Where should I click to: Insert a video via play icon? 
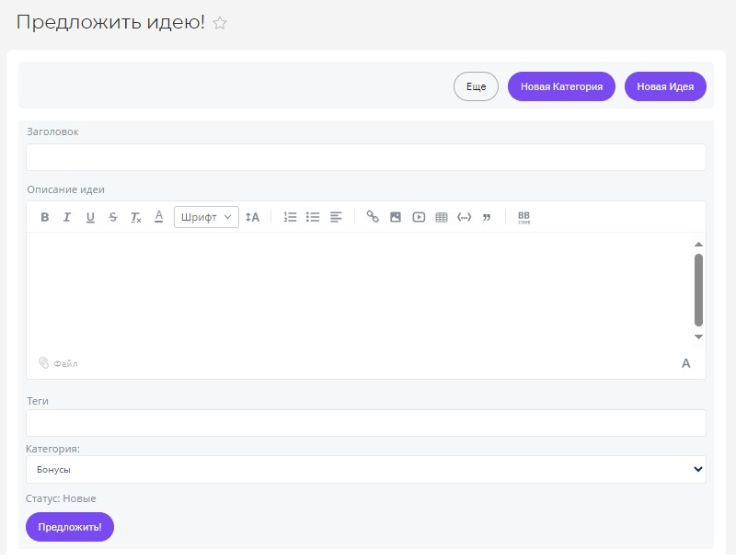419,217
